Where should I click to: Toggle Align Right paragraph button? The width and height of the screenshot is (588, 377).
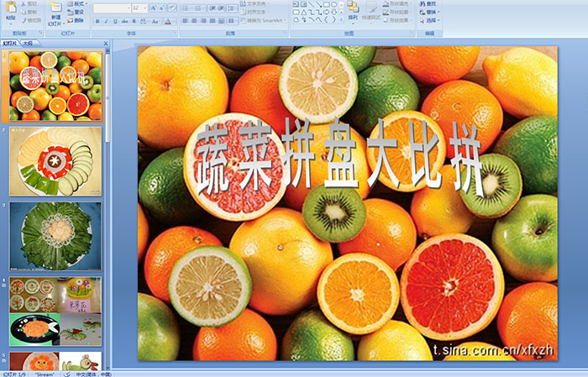[x=203, y=21]
